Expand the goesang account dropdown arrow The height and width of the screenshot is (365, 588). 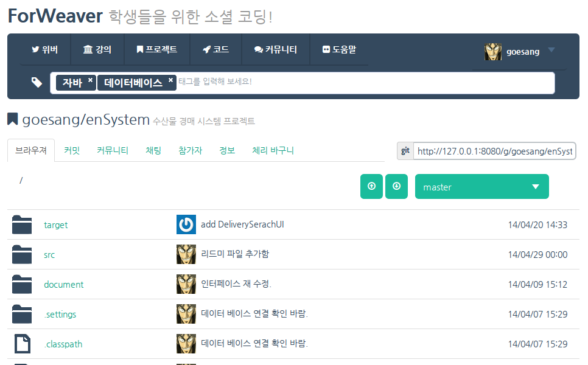551,50
